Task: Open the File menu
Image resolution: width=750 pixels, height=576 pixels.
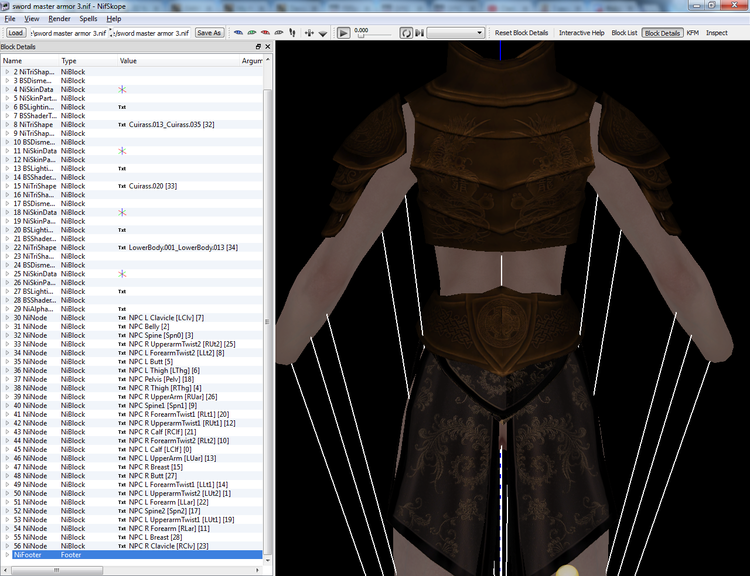Action: 10,19
